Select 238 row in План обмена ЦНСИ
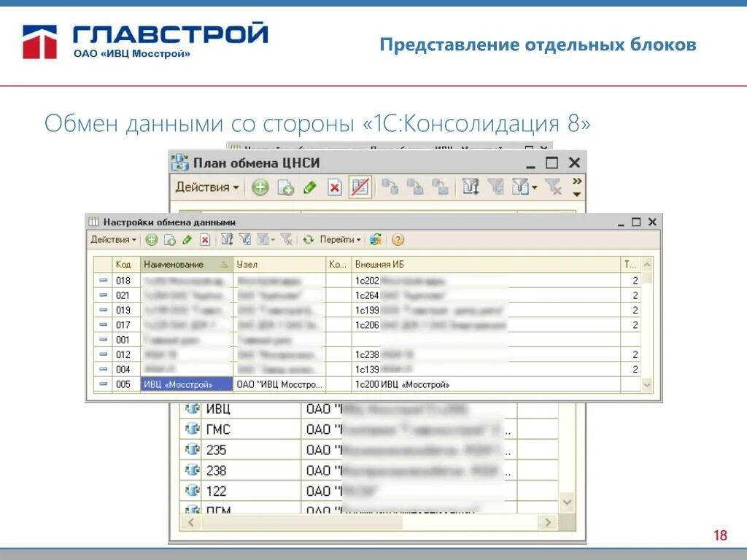 368,470
